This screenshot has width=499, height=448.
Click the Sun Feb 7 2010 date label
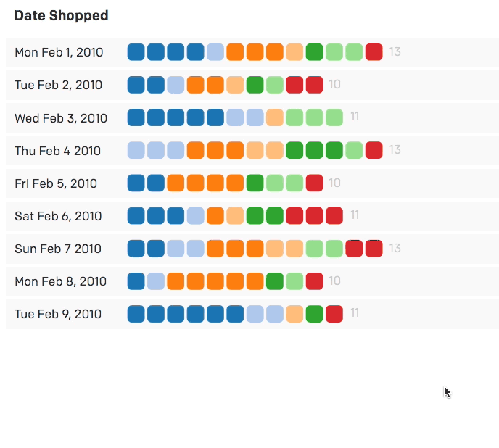(58, 249)
